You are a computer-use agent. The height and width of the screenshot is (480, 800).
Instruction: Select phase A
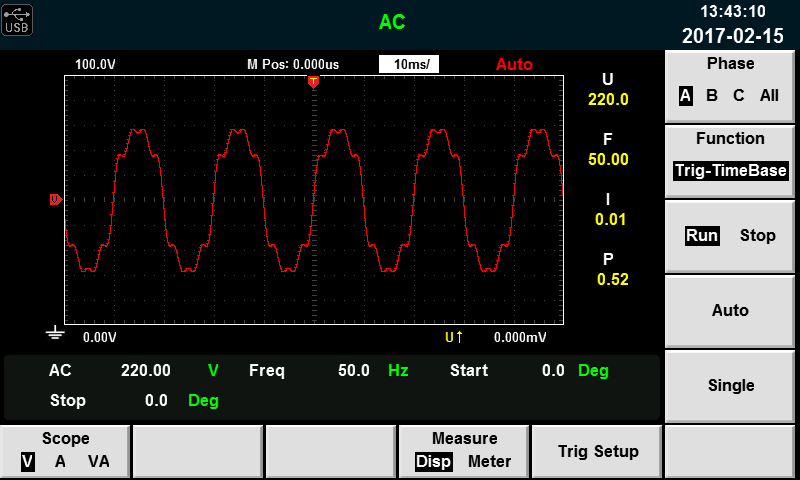685,95
